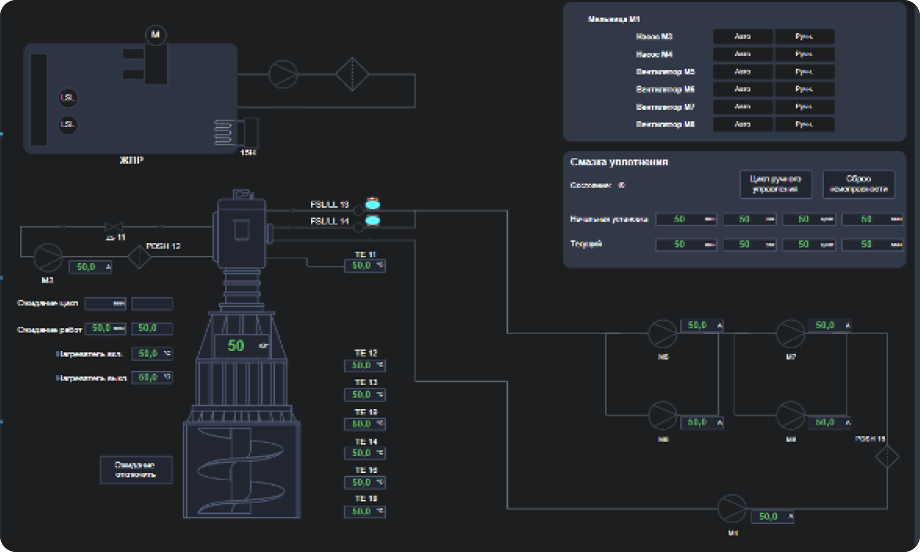Viewport: 920px width, 552px height.
Task: Click first Начальная установка value field
Action: click(685, 219)
